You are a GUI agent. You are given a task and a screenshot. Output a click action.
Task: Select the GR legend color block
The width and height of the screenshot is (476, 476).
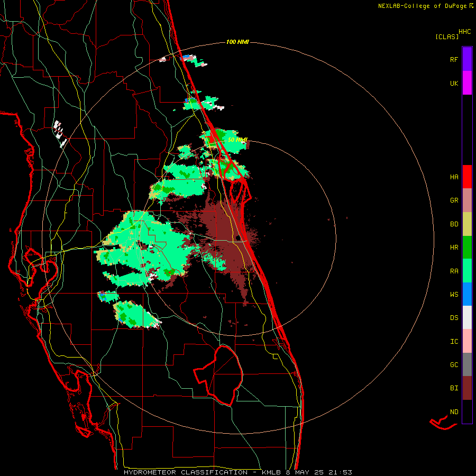467,200
